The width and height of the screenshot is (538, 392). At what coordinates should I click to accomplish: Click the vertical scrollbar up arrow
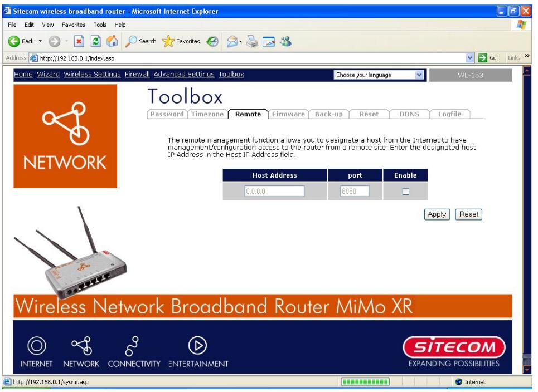[527, 71]
